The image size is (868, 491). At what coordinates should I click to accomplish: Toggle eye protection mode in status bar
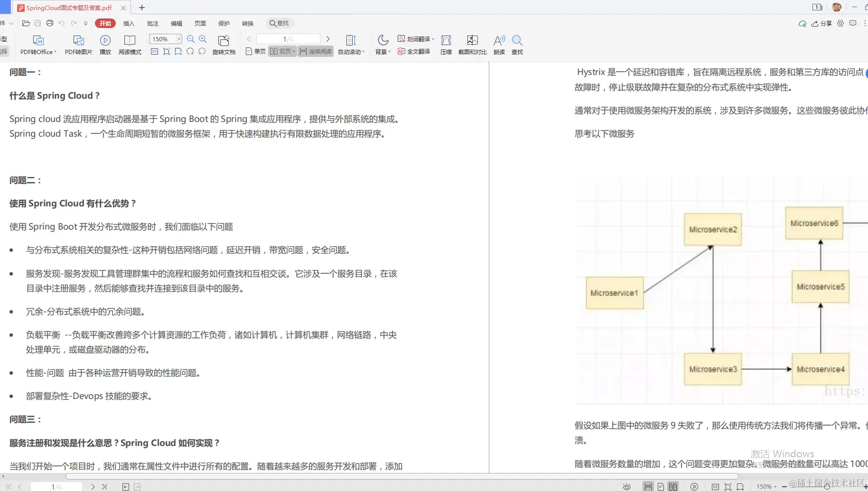click(627, 487)
